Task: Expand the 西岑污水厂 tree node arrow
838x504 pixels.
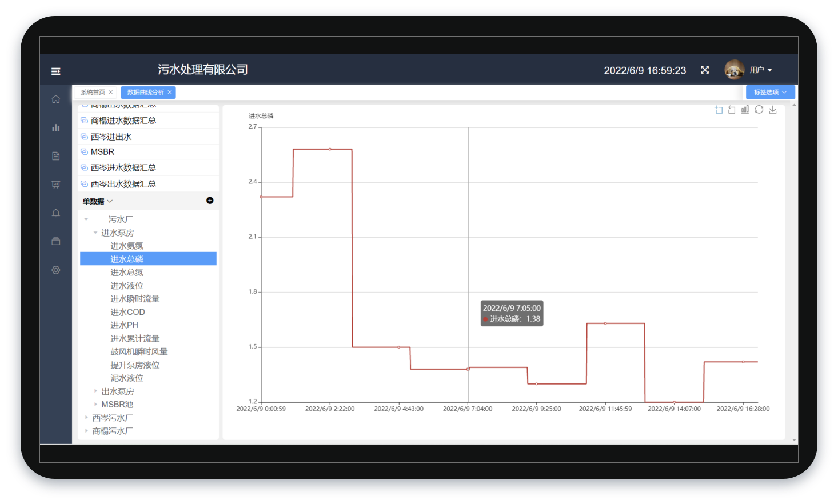Action: (86, 418)
